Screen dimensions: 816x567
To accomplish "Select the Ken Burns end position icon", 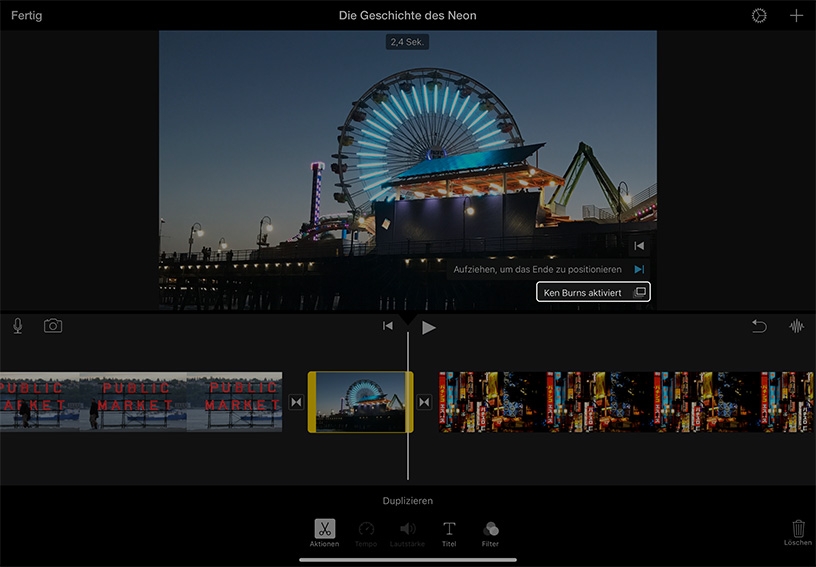I will point(639,269).
